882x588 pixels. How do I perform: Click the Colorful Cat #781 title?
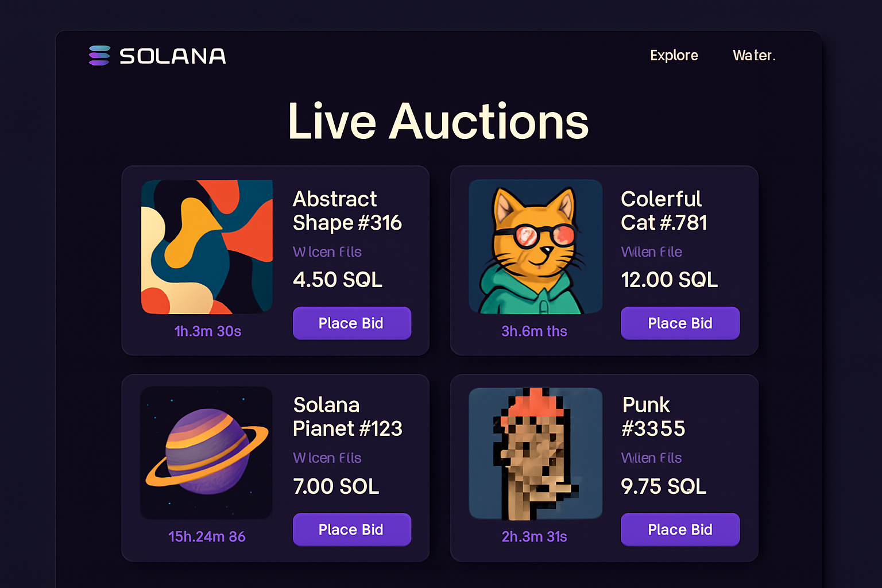[x=663, y=210]
